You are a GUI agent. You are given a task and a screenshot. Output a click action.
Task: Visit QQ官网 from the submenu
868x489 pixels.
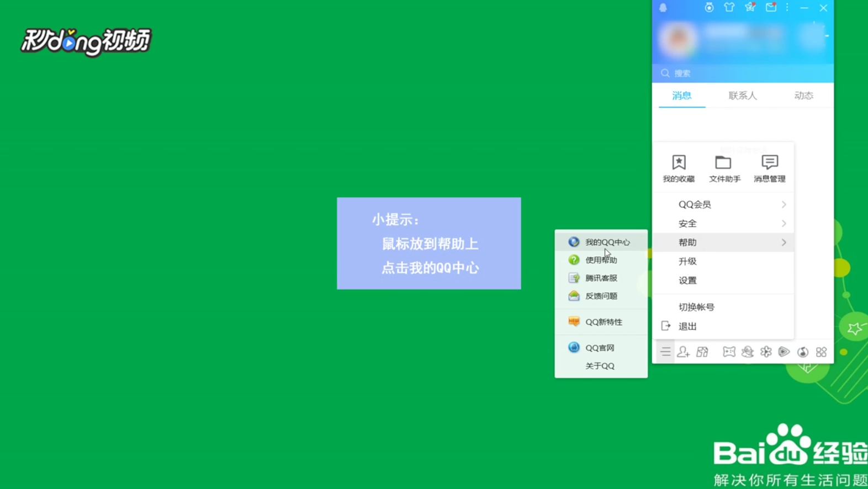pyautogui.click(x=601, y=348)
